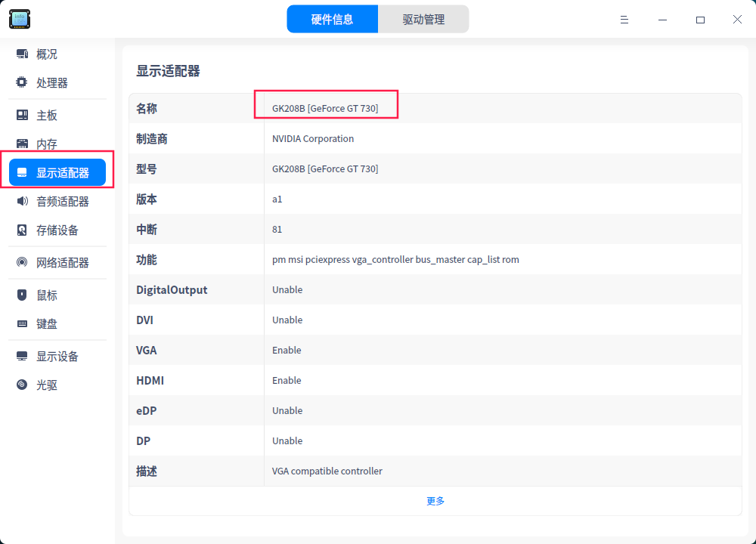Click the DigitalOutput Unable value
This screenshot has width=756, height=544.
click(x=287, y=289)
